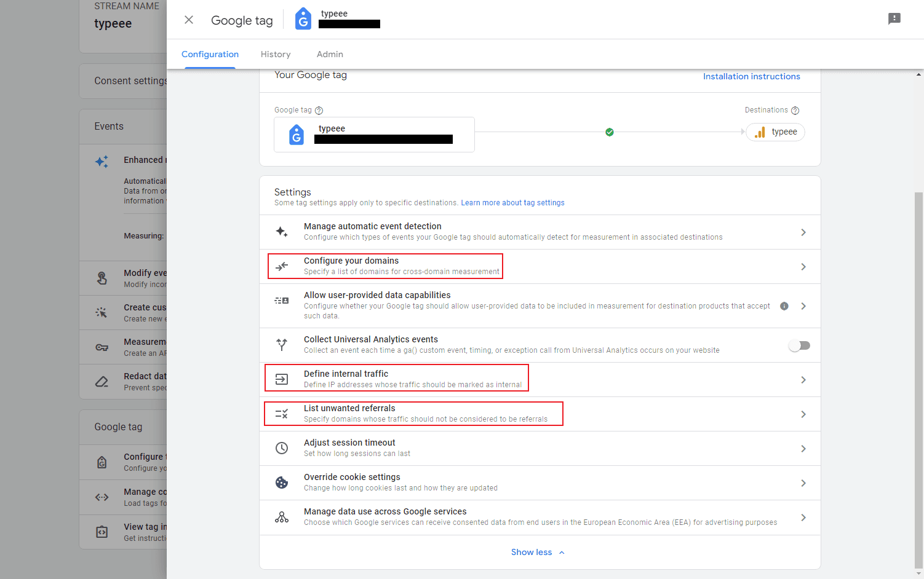Click the Define internal traffic icon
Screen dimensions: 924x579
click(282, 379)
